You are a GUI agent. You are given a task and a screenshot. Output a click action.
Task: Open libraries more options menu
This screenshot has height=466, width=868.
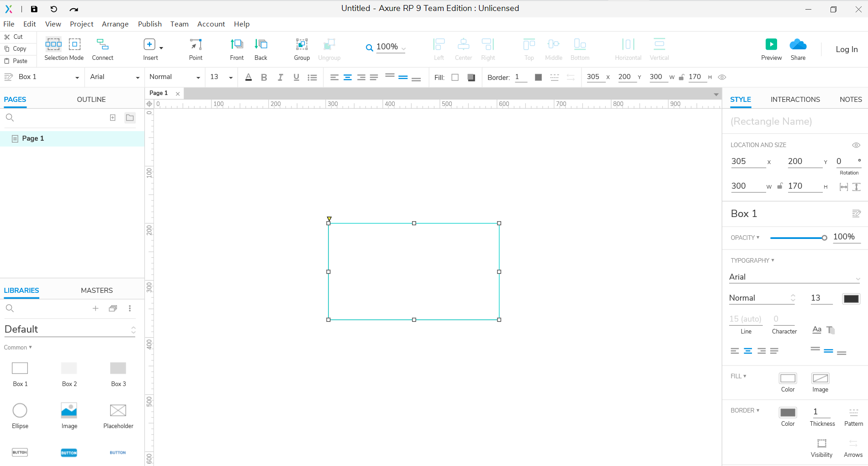click(130, 308)
